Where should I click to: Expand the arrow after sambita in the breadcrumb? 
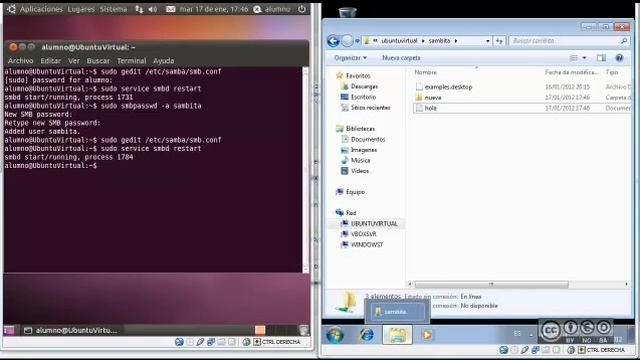coord(456,41)
